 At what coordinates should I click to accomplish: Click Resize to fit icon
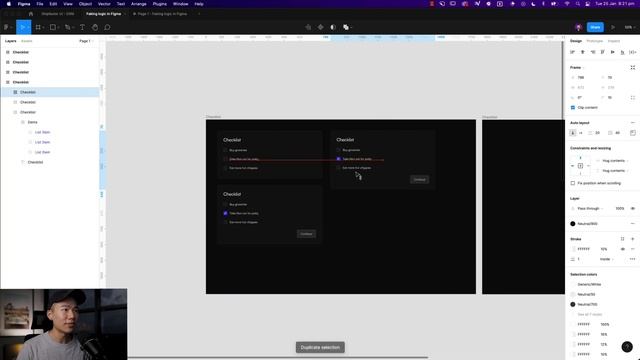click(633, 67)
